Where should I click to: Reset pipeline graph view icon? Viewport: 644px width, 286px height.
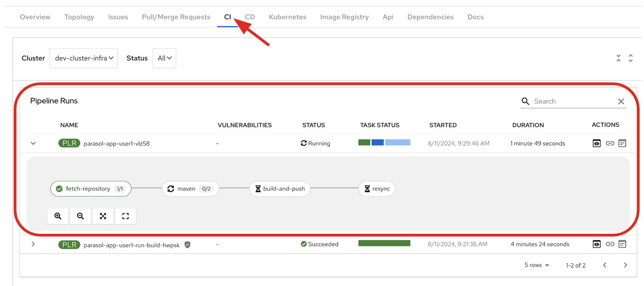tap(125, 216)
